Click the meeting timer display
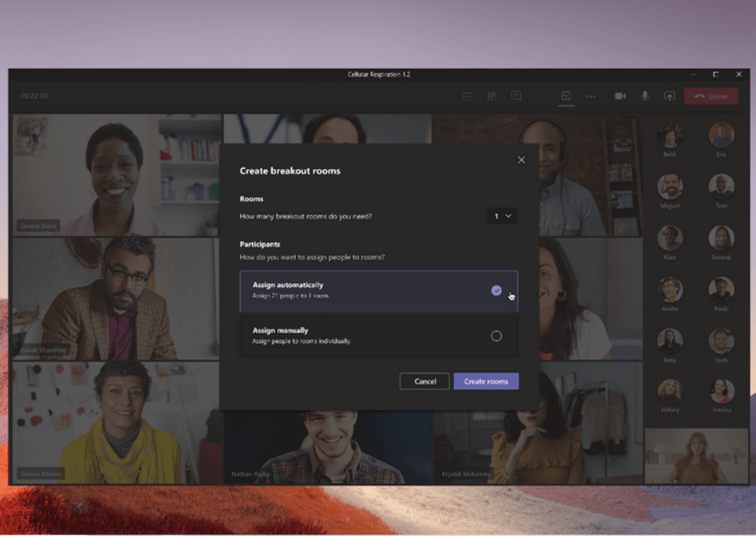The image size is (756, 536). (x=33, y=96)
